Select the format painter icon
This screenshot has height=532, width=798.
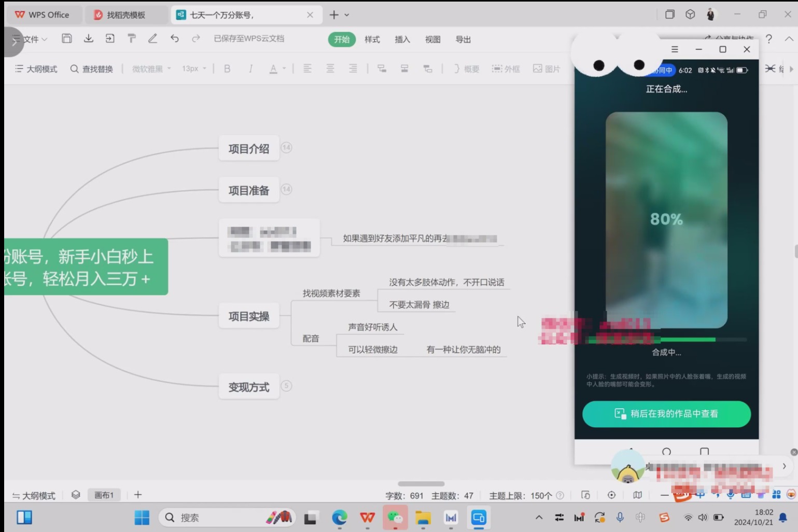pyautogui.click(x=132, y=38)
